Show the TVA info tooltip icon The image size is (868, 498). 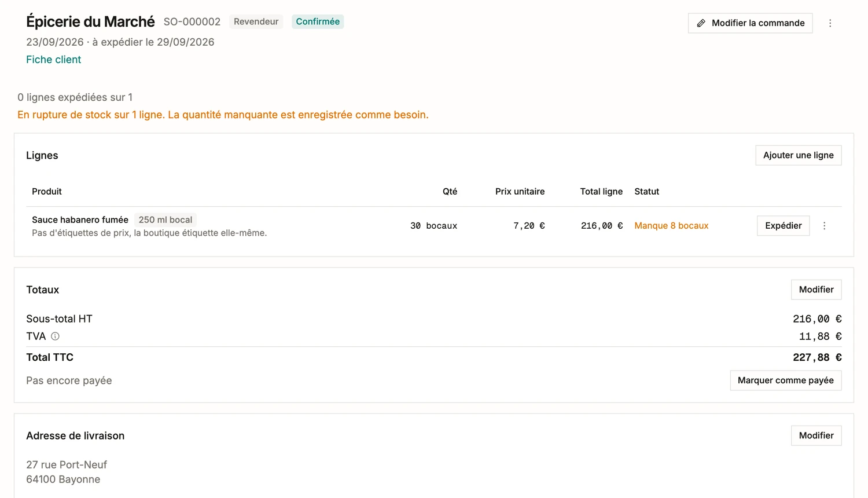coord(55,336)
